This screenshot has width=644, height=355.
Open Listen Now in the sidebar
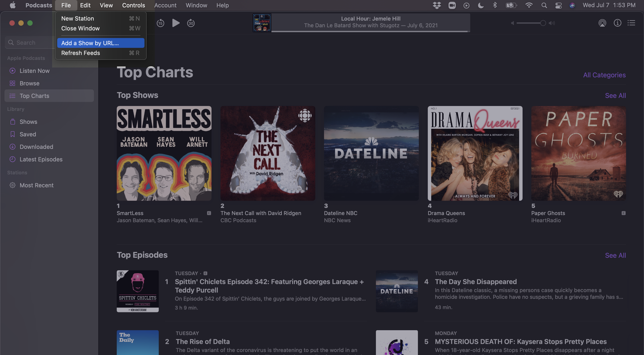pos(34,71)
